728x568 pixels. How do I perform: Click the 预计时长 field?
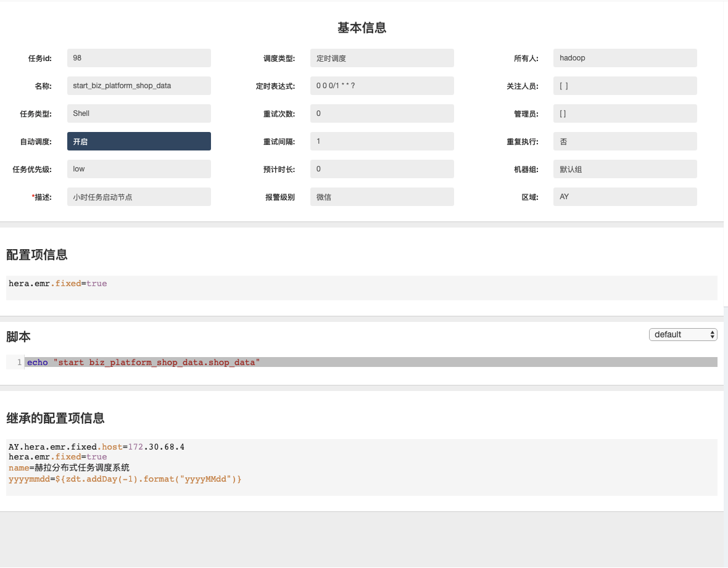tap(382, 169)
